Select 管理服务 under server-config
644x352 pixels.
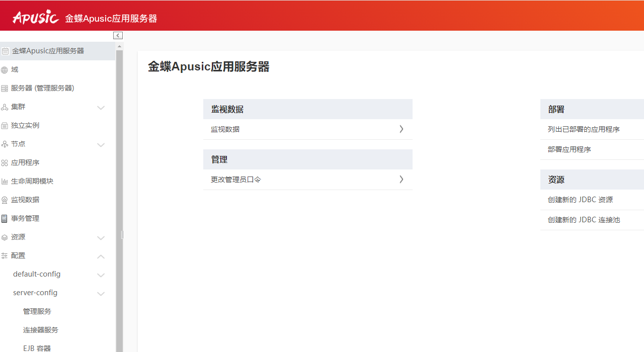coord(37,311)
